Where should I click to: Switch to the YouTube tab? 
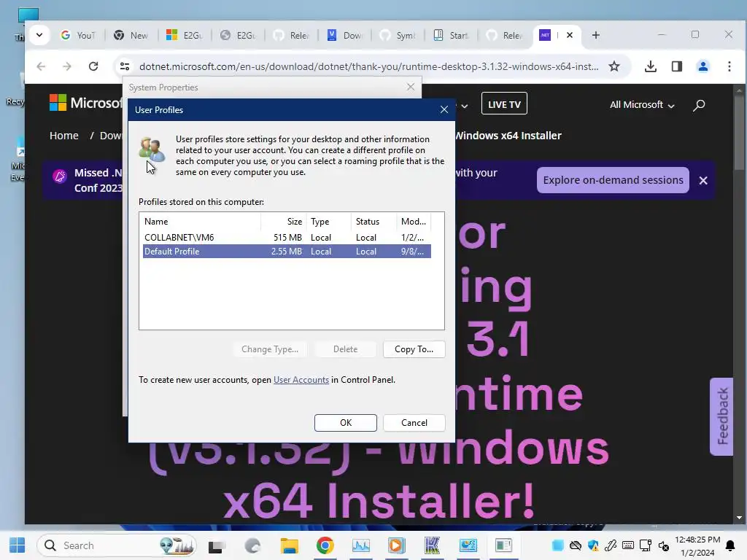click(79, 35)
